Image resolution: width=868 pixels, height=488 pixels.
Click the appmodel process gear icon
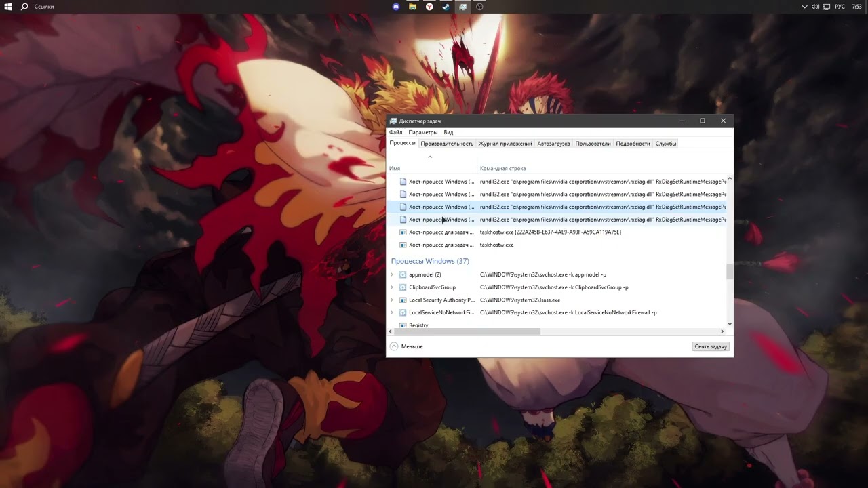pos(403,274)
